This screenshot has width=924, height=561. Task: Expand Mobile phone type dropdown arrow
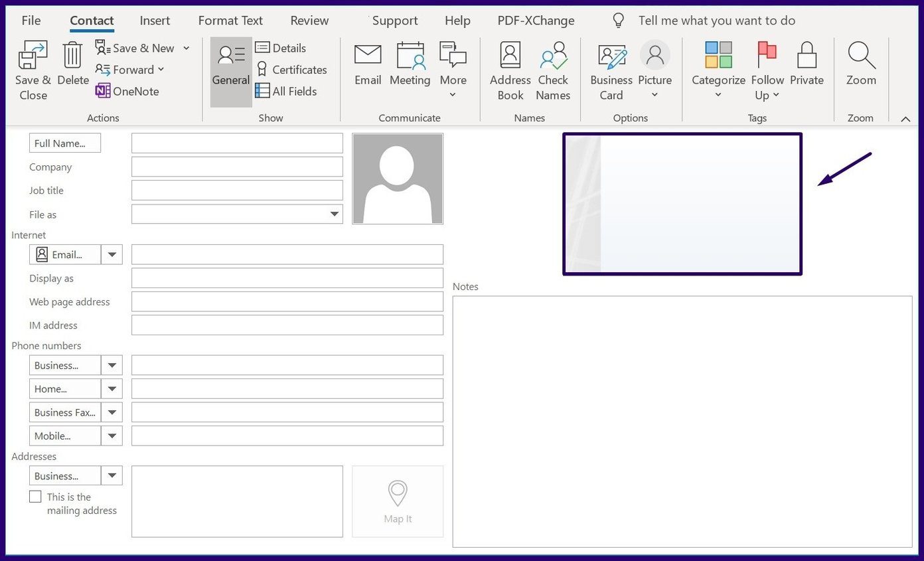click(112, 436)
